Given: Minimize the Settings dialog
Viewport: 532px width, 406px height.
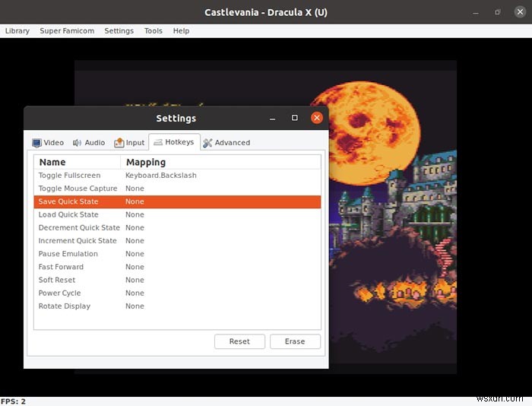Looking at the screenshot, I should coord(272,119).
